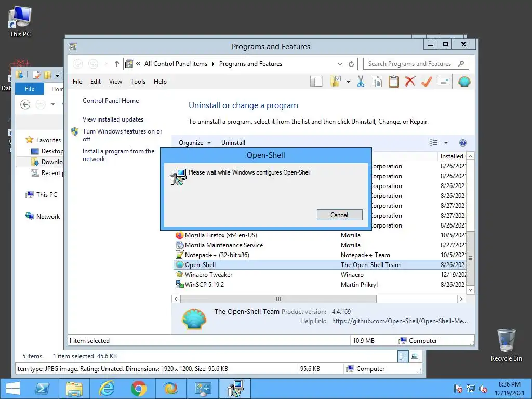Switch File Explorer to large thumbnails view icon
Image resolution: width=532 pixels, height=399 pixels.
415,356
